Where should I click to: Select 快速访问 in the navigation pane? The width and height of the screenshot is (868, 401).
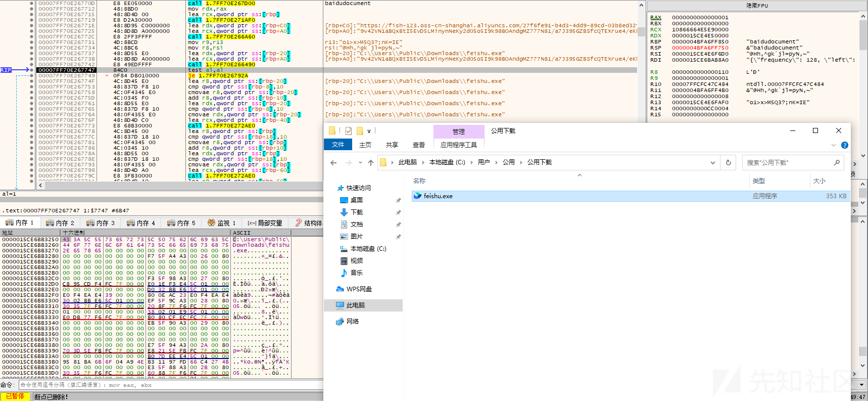(x=358, y=188)
